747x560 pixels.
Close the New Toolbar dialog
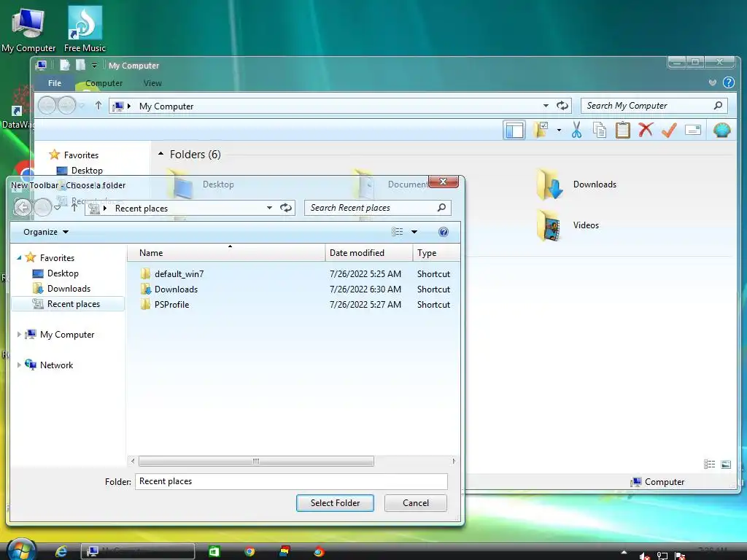tap(443, 182)
